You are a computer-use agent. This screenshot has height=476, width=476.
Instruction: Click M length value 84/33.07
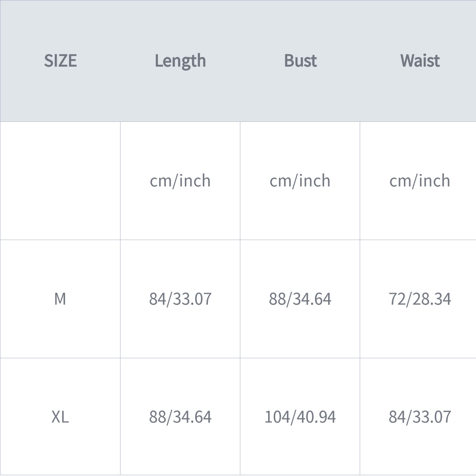click(180, 299)
